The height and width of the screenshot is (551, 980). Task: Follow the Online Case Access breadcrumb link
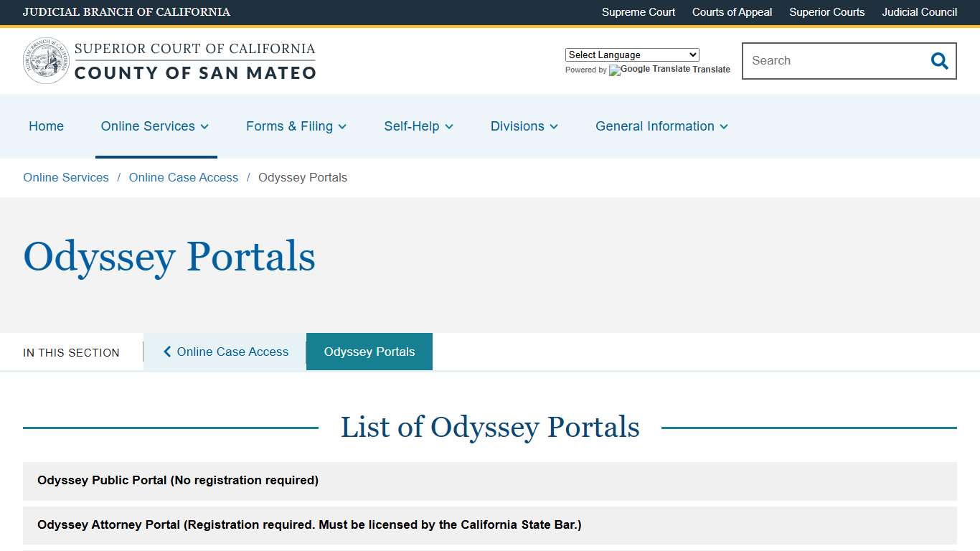coord(183,177)
